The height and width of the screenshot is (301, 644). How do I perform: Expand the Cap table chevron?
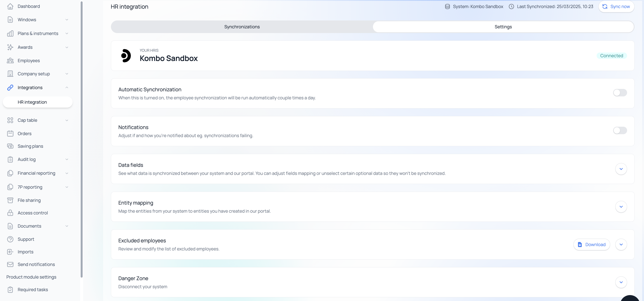pyautogui.click(x=67, y=120)
